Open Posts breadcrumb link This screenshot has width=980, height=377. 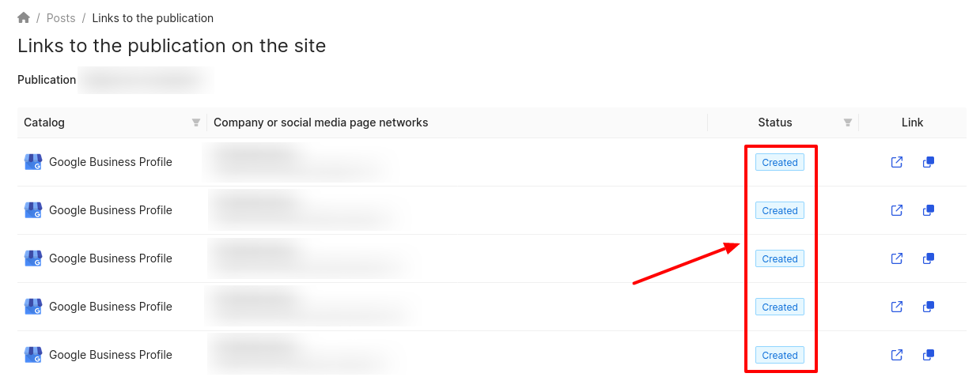pos(61,17)
